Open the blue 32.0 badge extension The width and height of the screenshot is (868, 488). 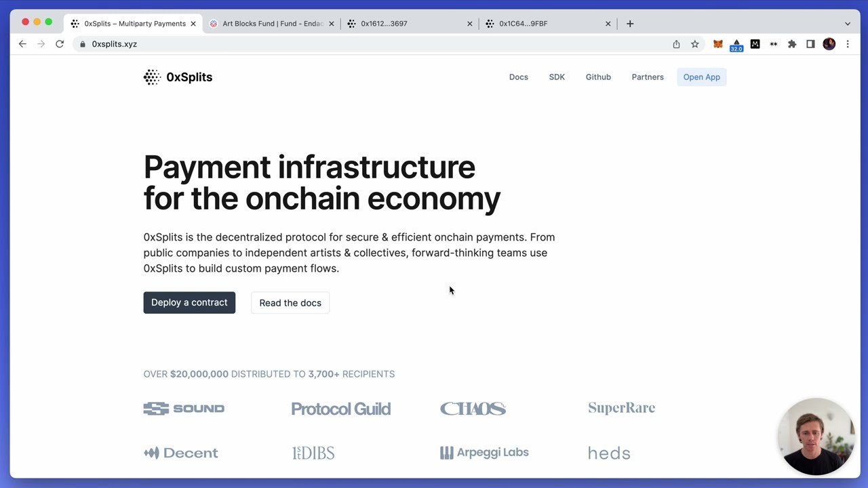pos(736,45)
